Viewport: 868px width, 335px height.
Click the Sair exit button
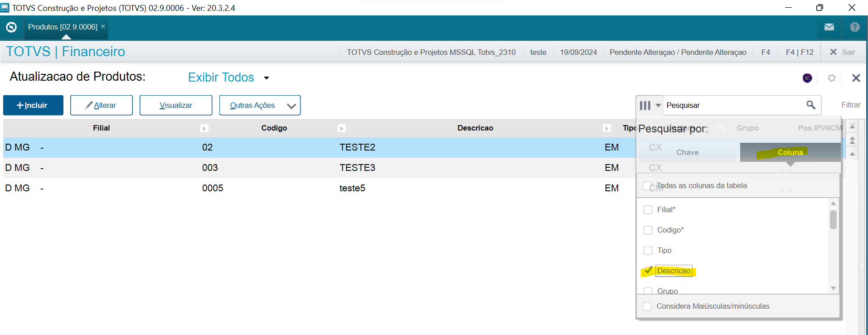point(843,52)
